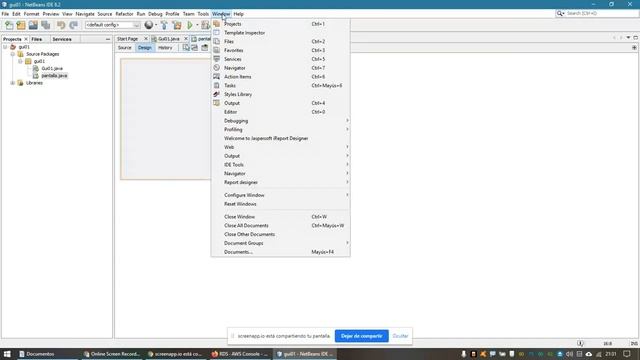Click the Search input field
Viewport: 640px width, 360px height.
point(601,13)
